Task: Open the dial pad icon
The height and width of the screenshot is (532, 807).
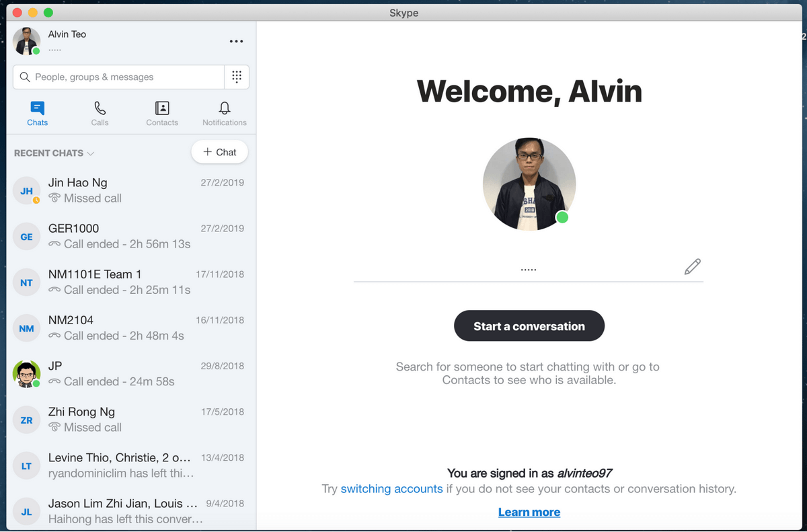Action: click(x=237, y=77)
